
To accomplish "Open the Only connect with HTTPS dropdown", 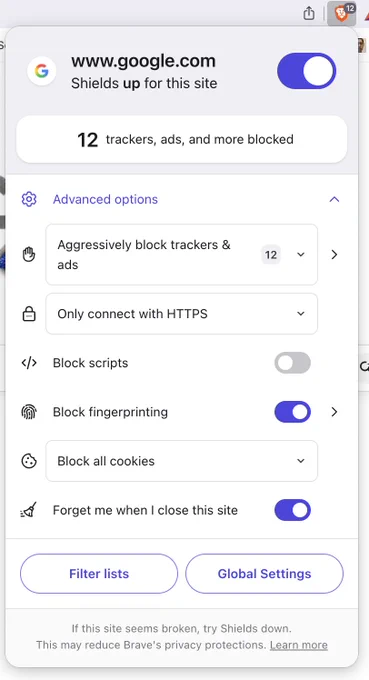I will coord(181,314).
